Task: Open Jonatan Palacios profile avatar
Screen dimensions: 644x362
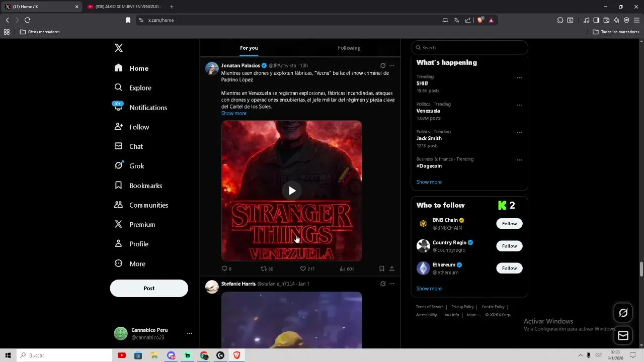Action: pos(212,69)
